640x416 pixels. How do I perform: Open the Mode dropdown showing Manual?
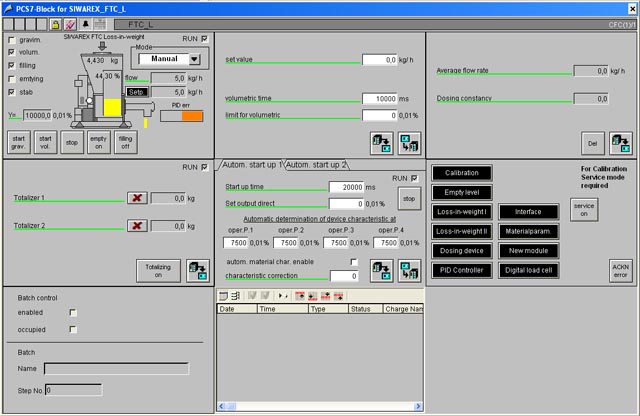(x=194, y=59)
